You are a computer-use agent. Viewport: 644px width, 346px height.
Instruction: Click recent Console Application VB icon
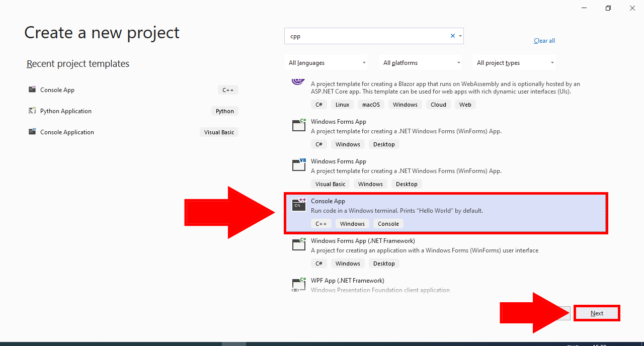coord(32,132)
